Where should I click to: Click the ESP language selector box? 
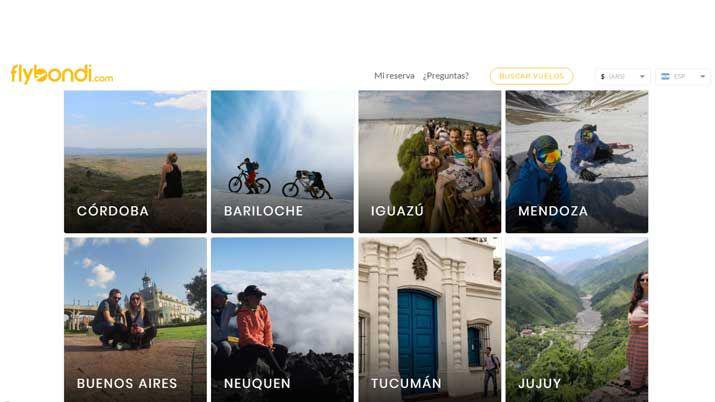coord(683,77)
